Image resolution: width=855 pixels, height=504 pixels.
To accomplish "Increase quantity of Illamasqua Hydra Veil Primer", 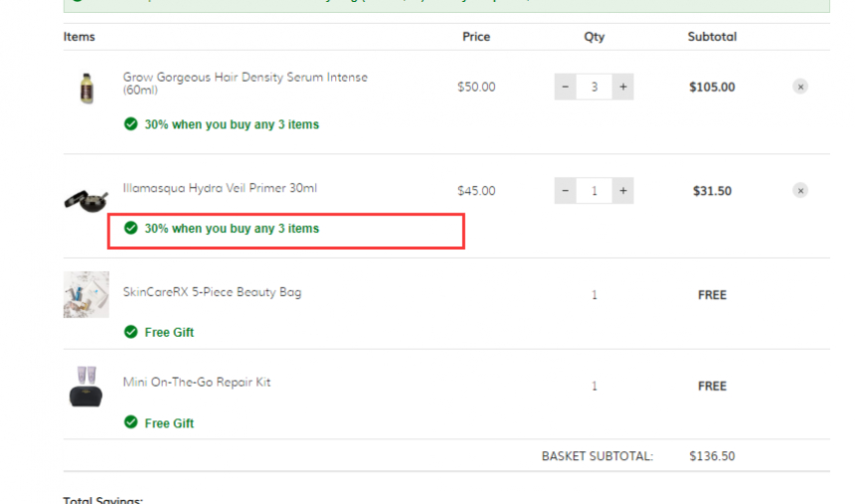I will point(622,190).
